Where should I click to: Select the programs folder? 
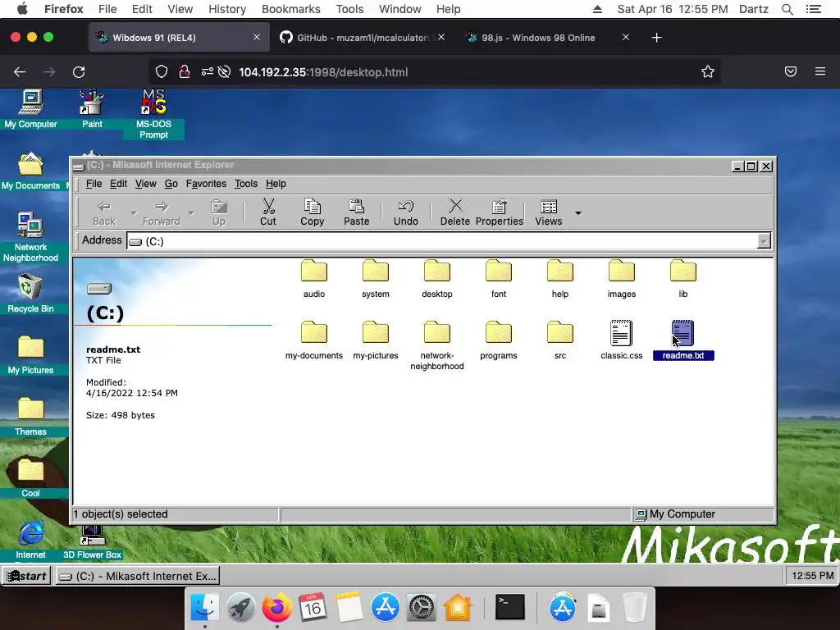tap(499, 340)
